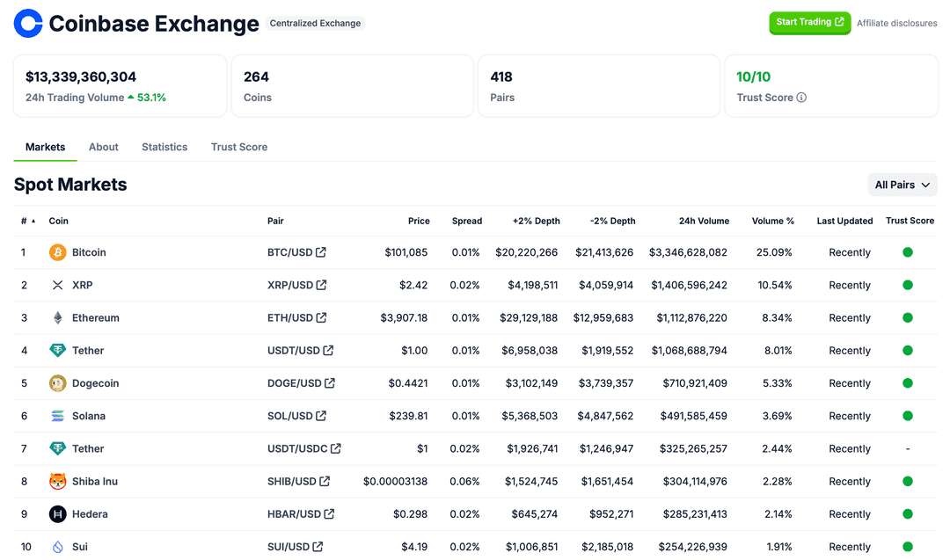Viewport: 950px width, 560px height.
Task: Open the Statistics tab
Action: click(164, 147)
